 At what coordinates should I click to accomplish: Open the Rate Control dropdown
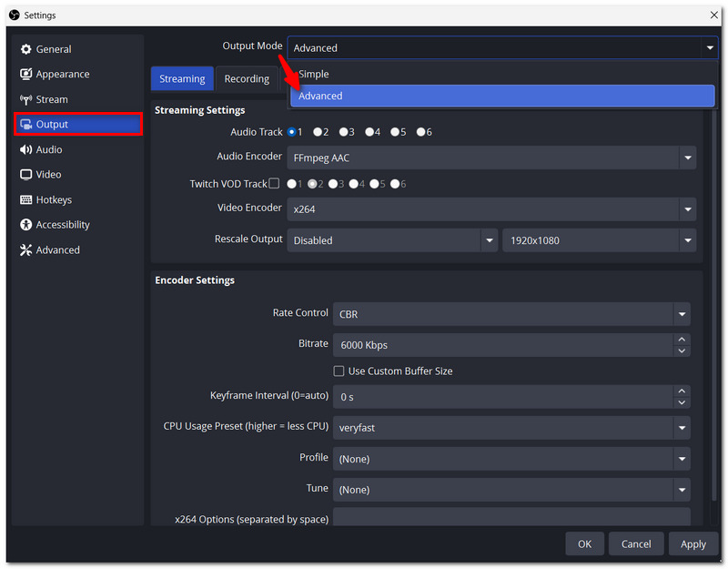click(511, 314)
